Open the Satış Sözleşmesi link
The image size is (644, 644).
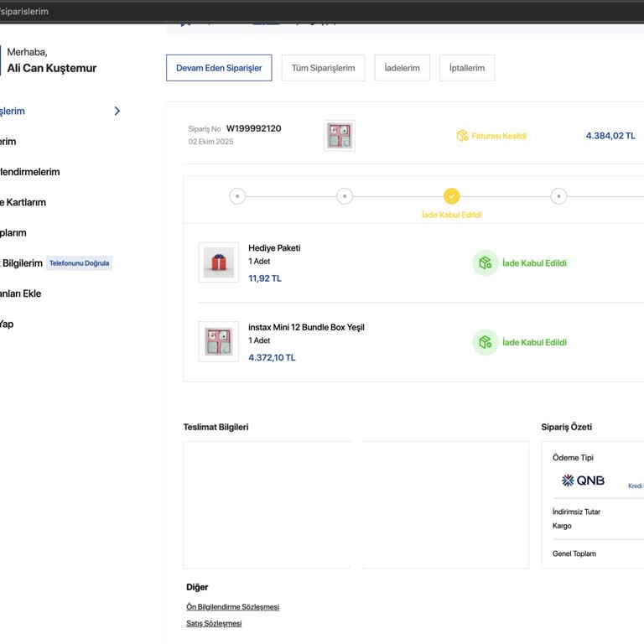coord(214,624)
